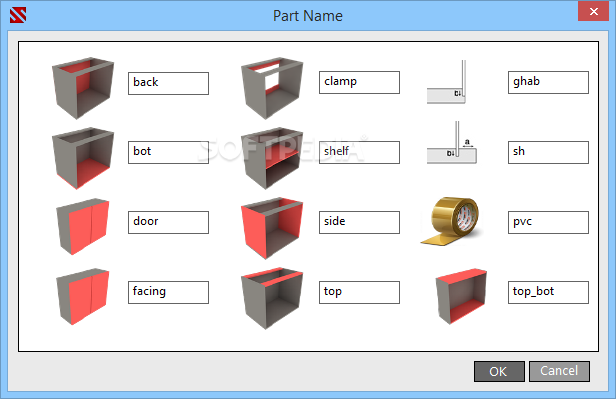Edit the 'pvc' part name field
The width and height of the screenshot is (616, 399).
[x=548, y=222]
